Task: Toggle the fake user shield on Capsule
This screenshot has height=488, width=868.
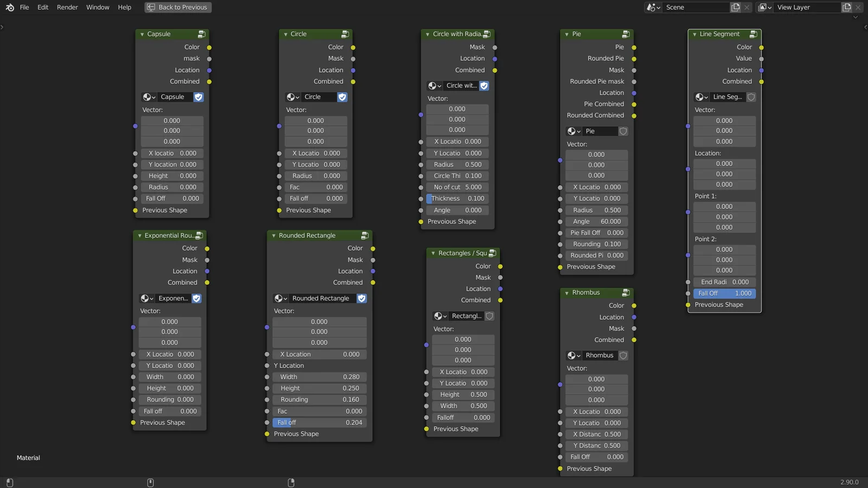Action: pos(199,97)
